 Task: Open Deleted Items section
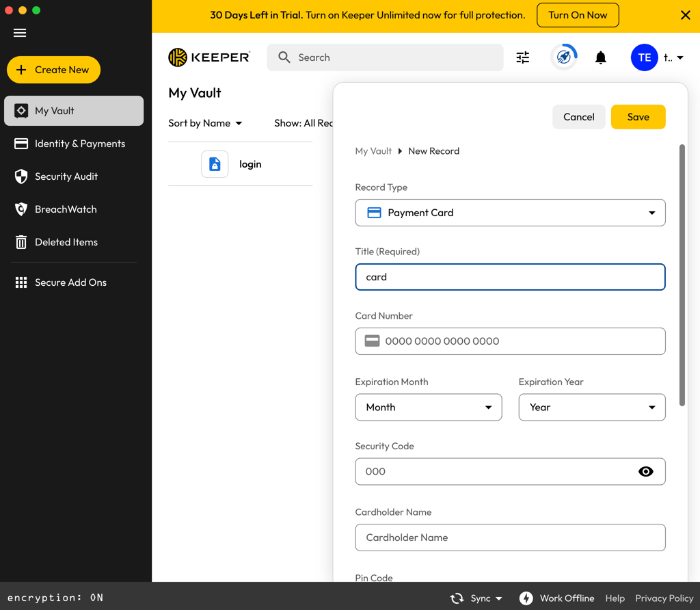[74, 242]
